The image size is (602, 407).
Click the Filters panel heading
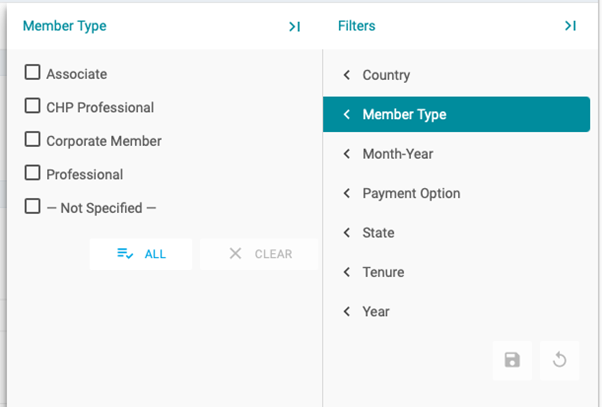357,26
